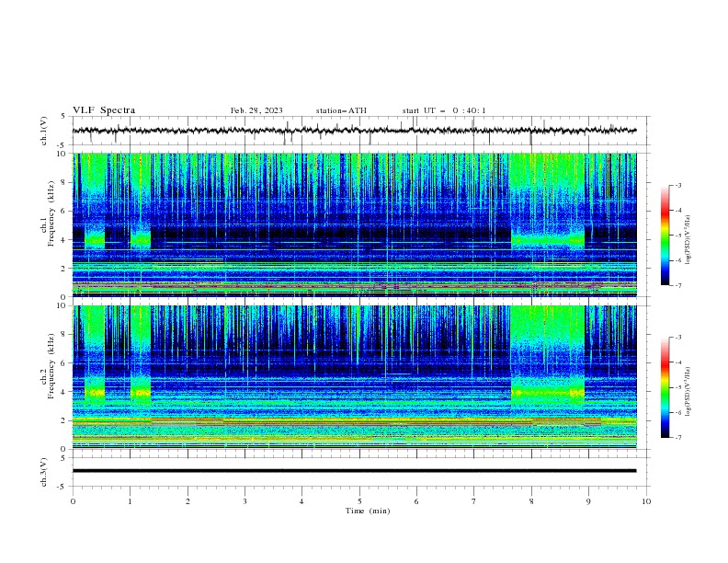Click time axis tick label "9"
This screenshot has height=563, width=728.
click(588, 501)
